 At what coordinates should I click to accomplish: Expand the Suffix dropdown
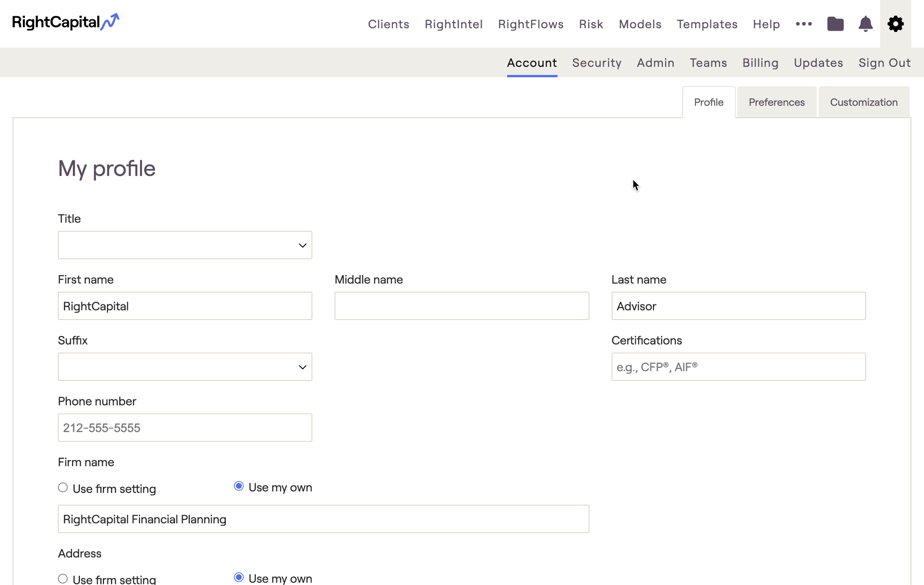pyautogui.click(x=185, y=367)
